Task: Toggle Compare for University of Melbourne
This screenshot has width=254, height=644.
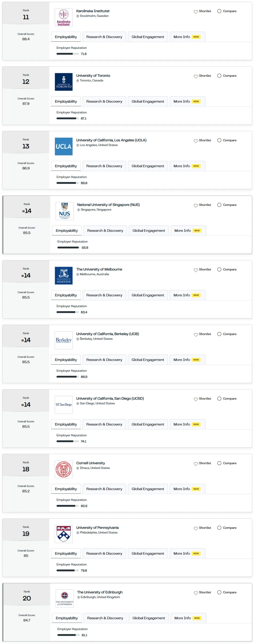Action: [x=219, y=269]
